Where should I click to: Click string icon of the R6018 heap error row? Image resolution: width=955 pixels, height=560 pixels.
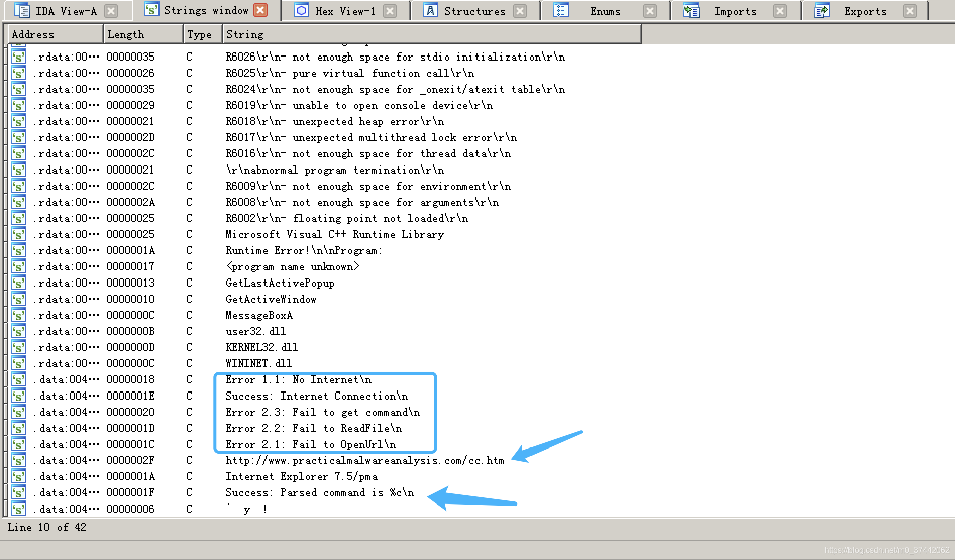[x=19, y=122]
